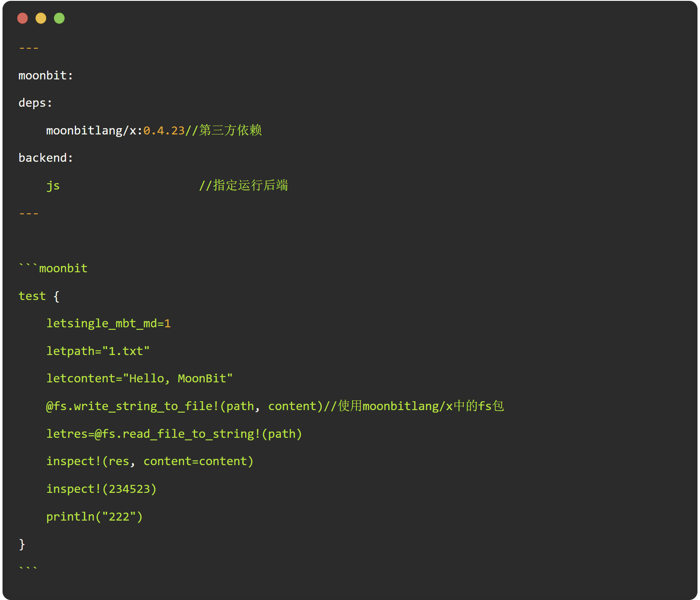Click the '//指定运行后端' comment

pyautogui.click(x=243, y=185)
